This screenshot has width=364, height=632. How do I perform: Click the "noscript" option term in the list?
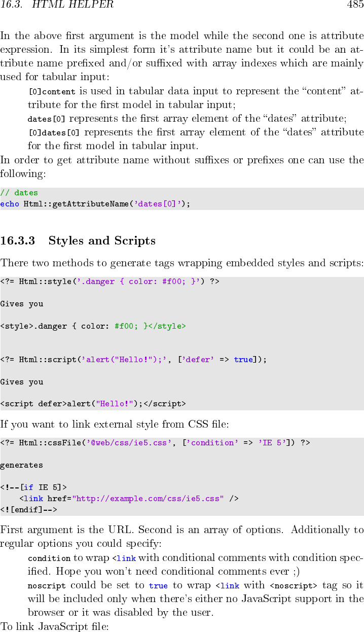[47, 586]
